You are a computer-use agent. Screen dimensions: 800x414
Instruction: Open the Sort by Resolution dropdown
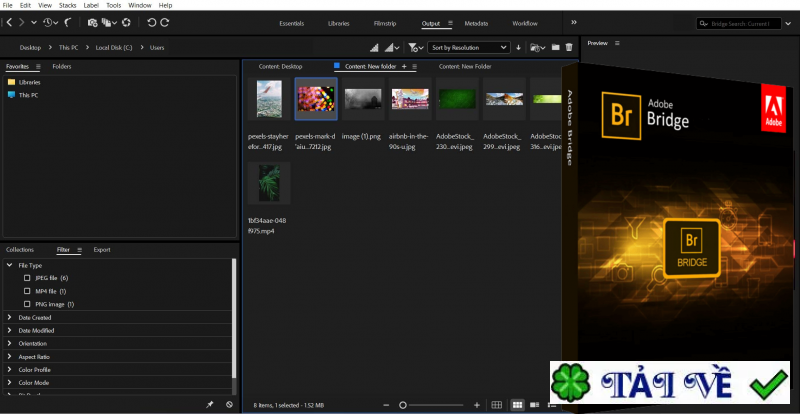(469, 47)
